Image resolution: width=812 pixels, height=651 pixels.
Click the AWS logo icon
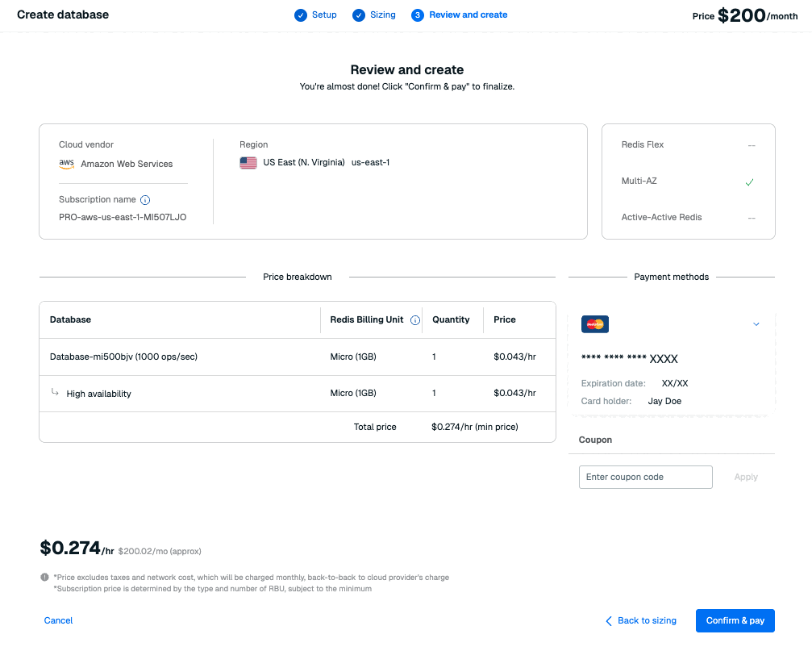click(66, 164)
